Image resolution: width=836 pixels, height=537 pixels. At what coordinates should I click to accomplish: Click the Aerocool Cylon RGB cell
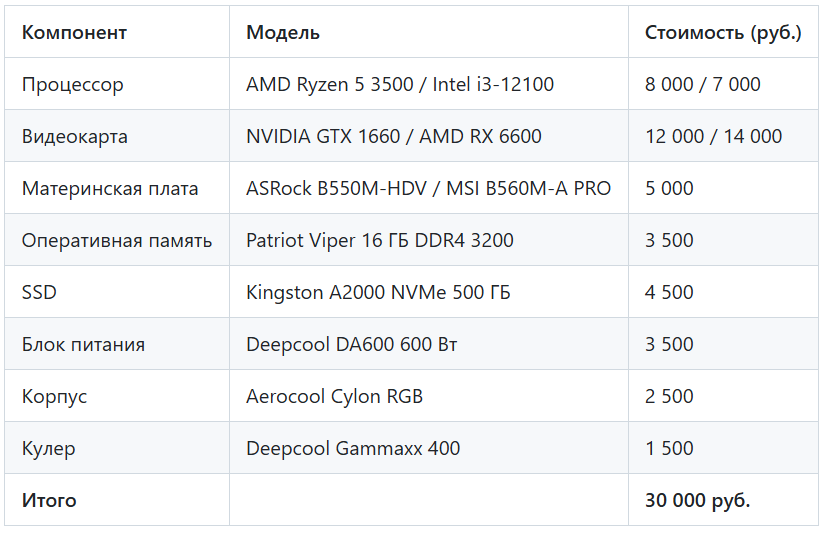[x=334, y=396]
